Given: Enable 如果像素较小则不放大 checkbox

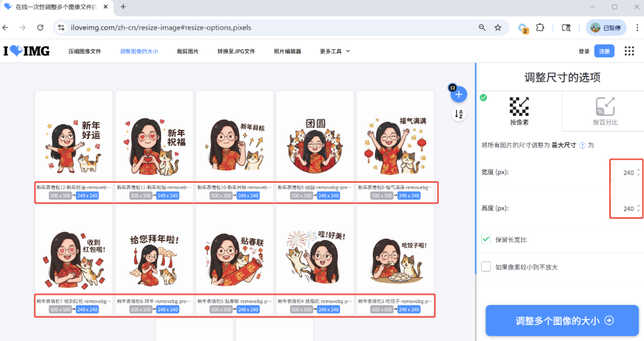Looking at the screenshot, I should [486, 266].
